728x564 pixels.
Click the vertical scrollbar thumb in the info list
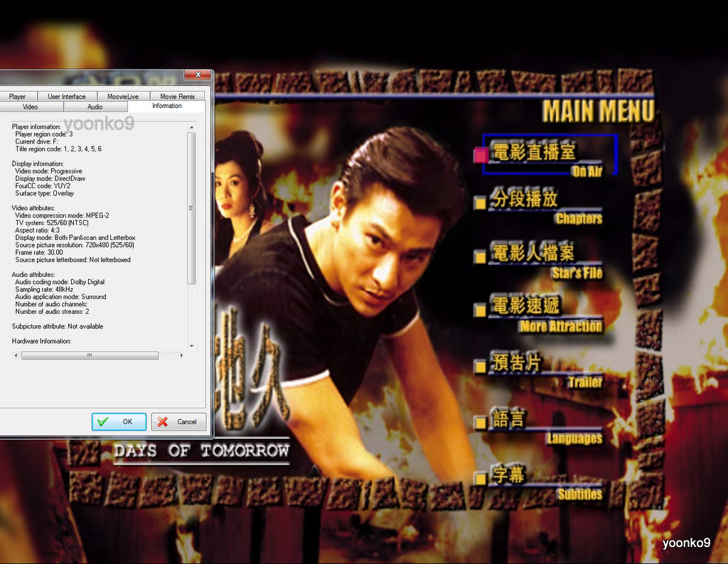191,208
